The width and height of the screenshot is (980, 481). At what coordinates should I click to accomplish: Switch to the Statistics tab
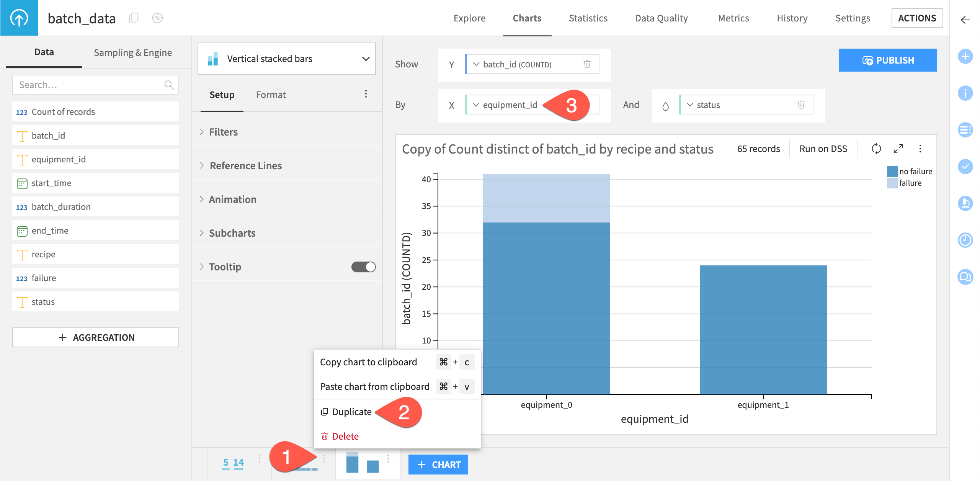[588, 18]
